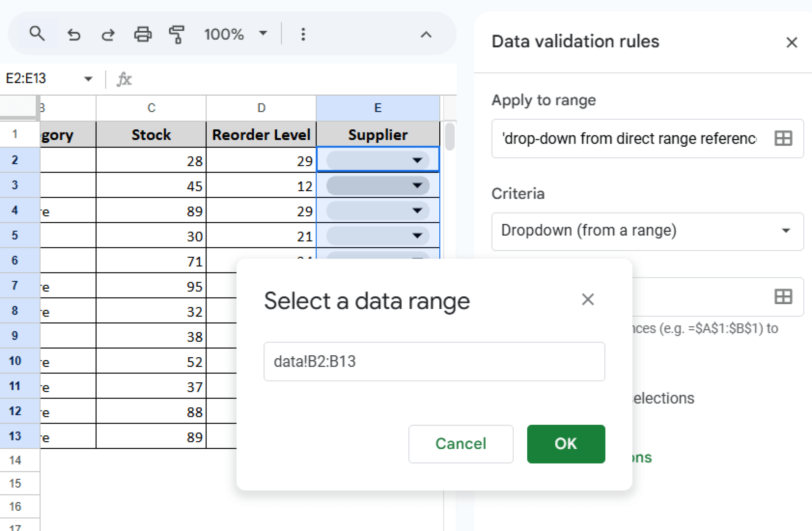Image resolution: width=812 pixels, height=531 pixels.
Task: Close the Data validation rules panel
Action: coord(791,42)
